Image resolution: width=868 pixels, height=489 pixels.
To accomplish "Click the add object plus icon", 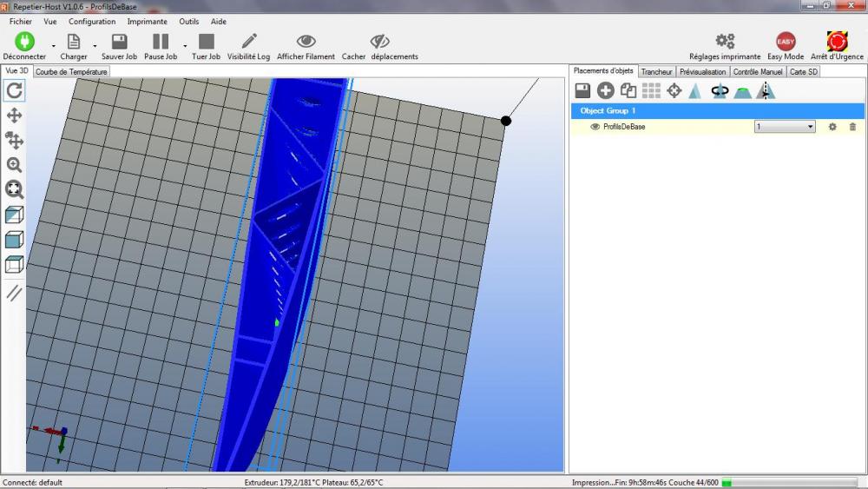I will (606, 91).
